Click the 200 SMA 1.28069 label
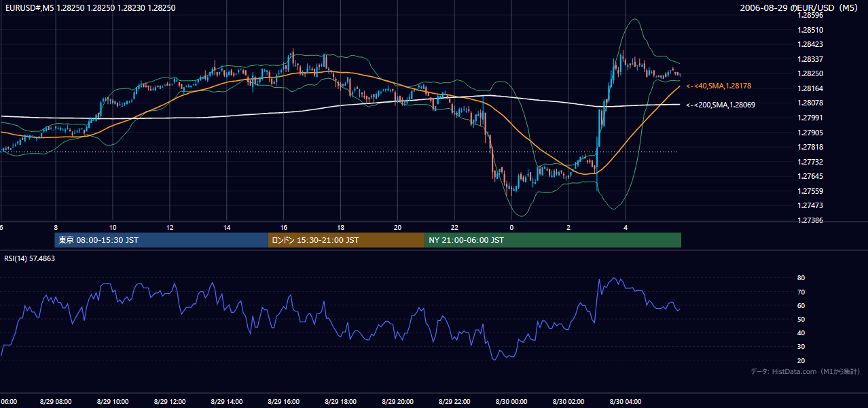Screen dimensions: 868x408 [721, 105]
